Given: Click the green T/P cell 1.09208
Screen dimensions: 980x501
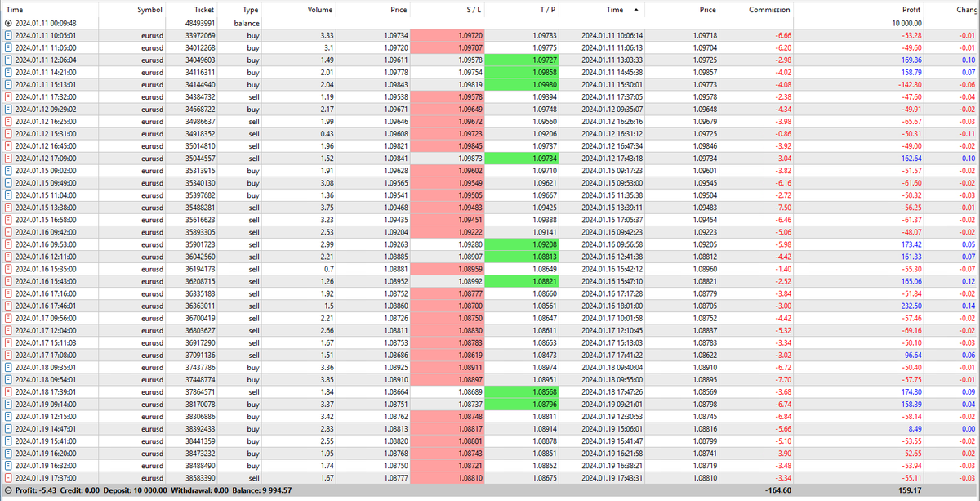Looking at the screenshot, I should tap(521, 244).
